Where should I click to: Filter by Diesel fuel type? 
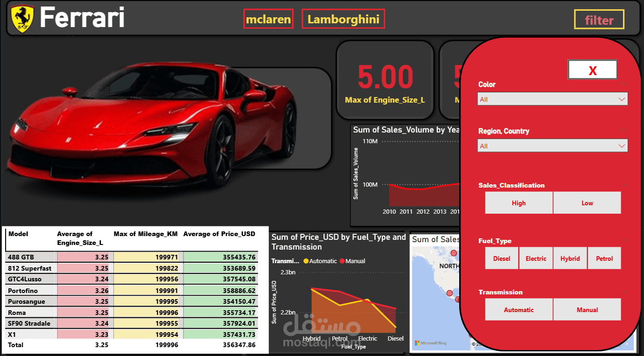click(502, 258)
